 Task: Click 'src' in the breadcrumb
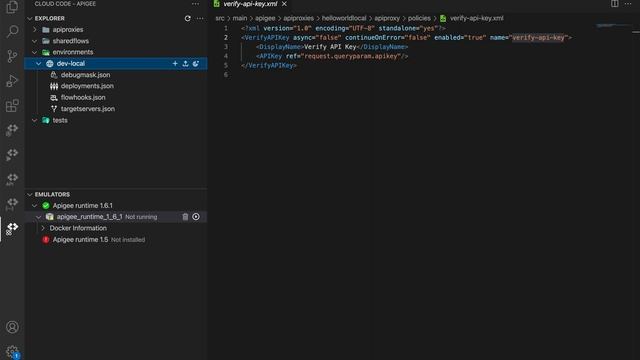[220, 18]
